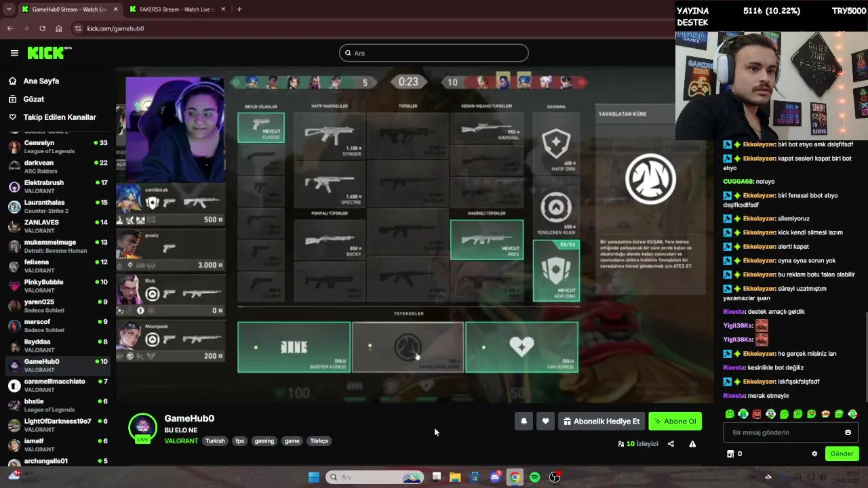Open site information icon in address bar
The height and width of the screenshot is (488, 868).
point(78,28)
